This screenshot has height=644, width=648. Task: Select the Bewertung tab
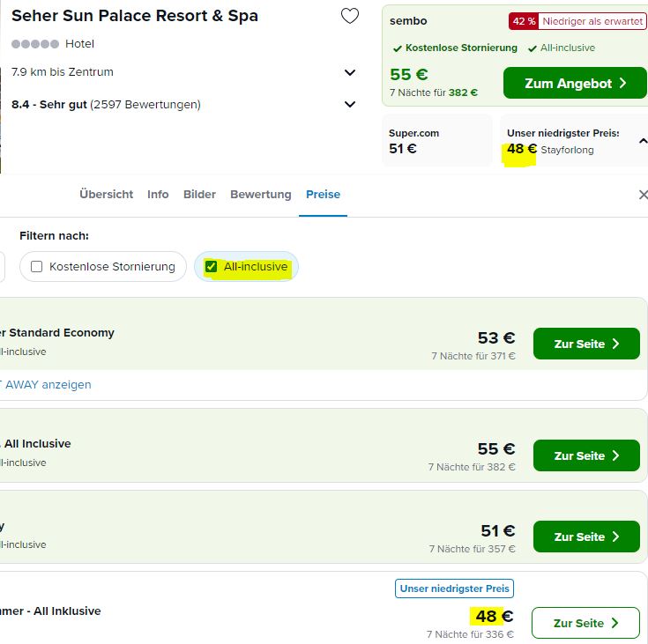tap(261, 194)
